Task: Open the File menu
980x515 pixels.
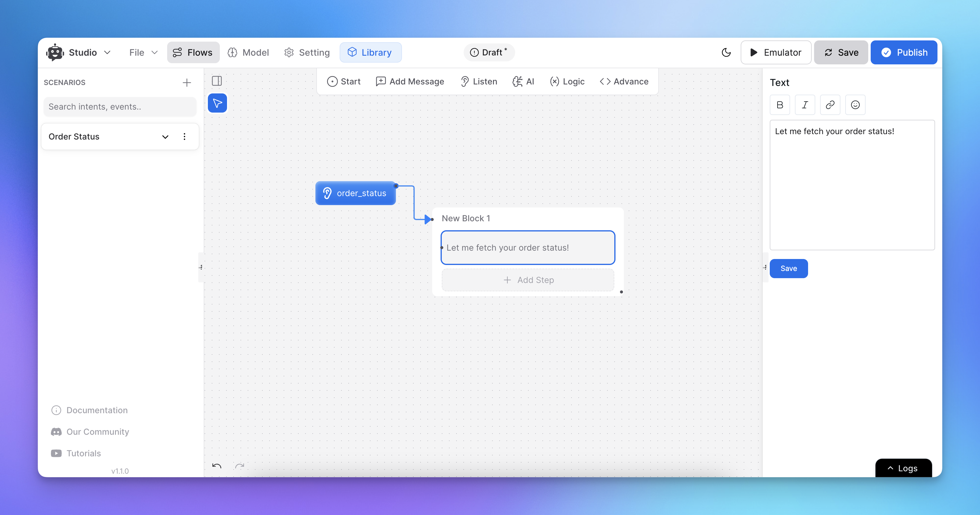Action: pyautogui.click(x=143, y=52)
